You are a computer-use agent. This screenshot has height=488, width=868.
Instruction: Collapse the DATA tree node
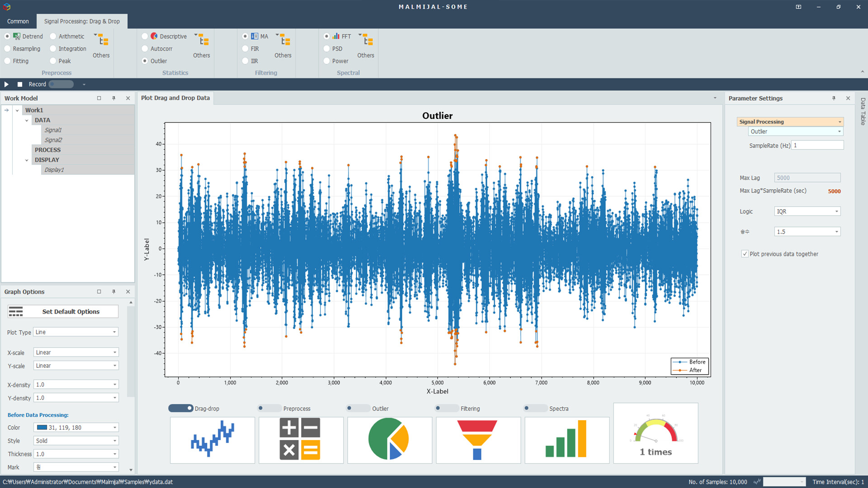tap(27, 120)
